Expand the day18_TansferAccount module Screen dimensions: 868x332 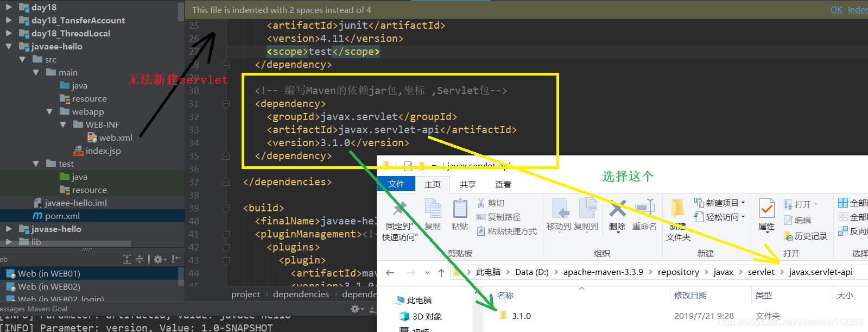point(9,20)
